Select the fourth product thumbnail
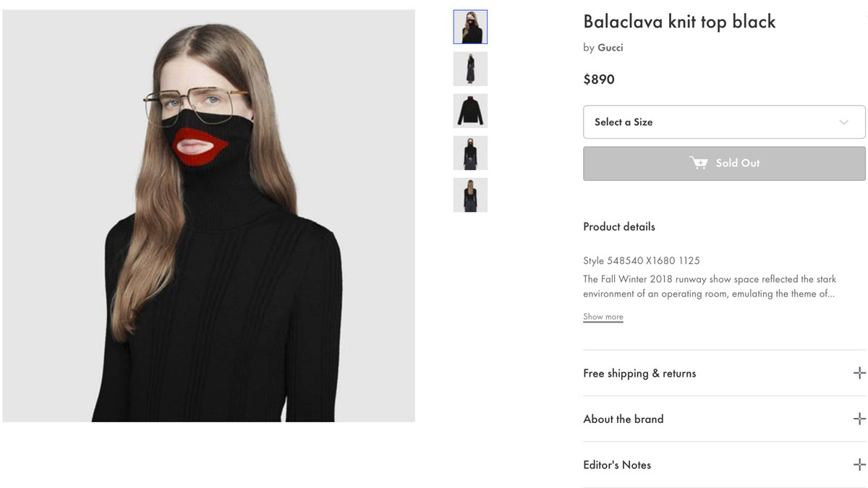The image size is (868, 488). (470, 153)
